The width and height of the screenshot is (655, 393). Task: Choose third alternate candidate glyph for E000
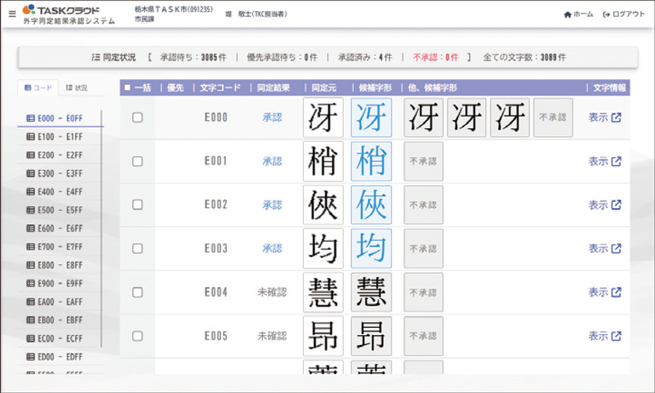[510, 117]
